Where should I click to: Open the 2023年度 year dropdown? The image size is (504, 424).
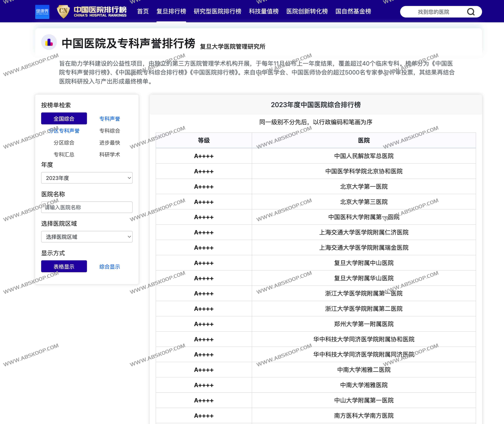point(87,178)
